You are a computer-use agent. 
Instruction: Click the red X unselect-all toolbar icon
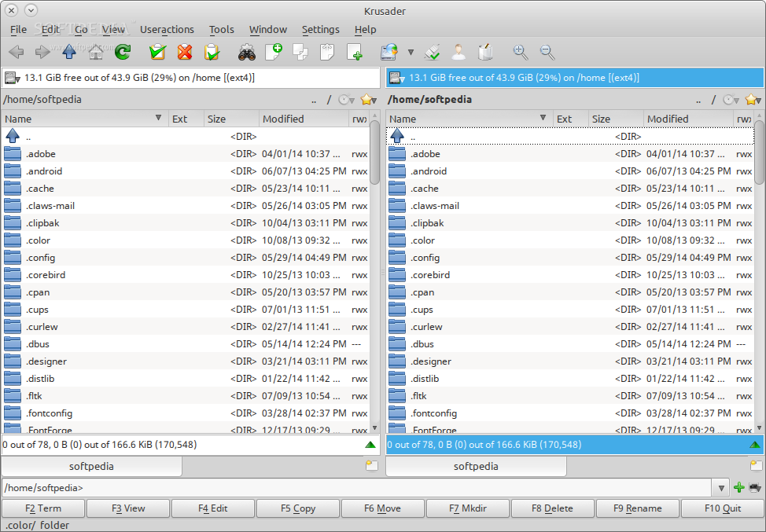(185, 53)
